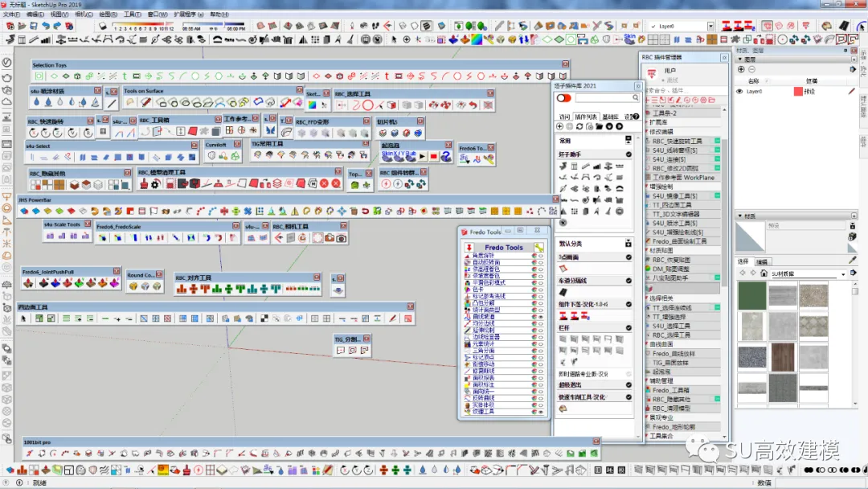
Task: Collapse the 材质 panel triangle
Action: [x=740, y=216]
